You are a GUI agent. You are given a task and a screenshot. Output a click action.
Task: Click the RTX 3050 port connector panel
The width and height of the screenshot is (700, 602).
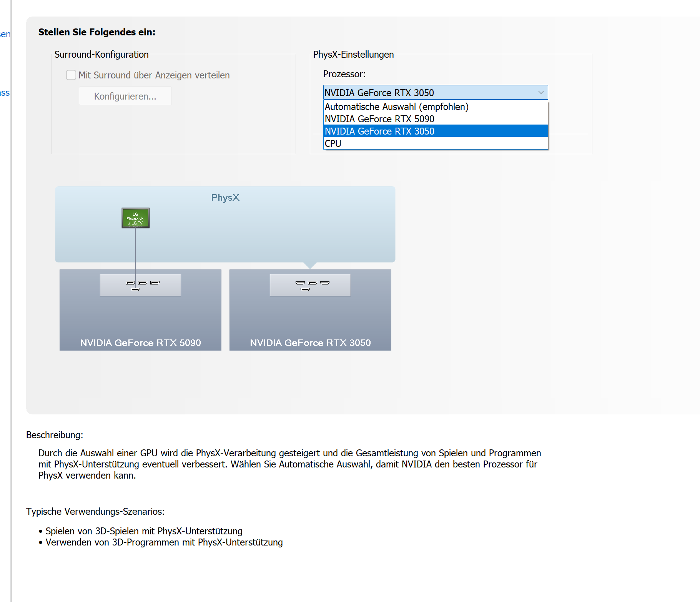(x=310, y=285)
